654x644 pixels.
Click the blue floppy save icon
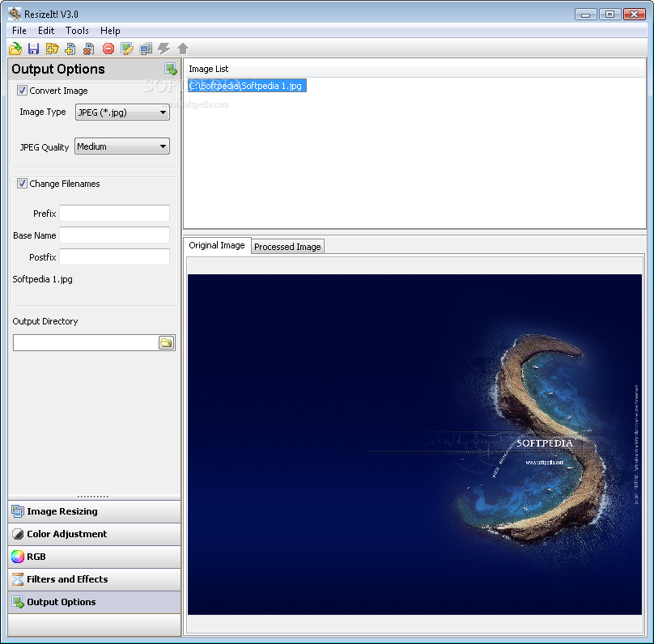(33, 49)
